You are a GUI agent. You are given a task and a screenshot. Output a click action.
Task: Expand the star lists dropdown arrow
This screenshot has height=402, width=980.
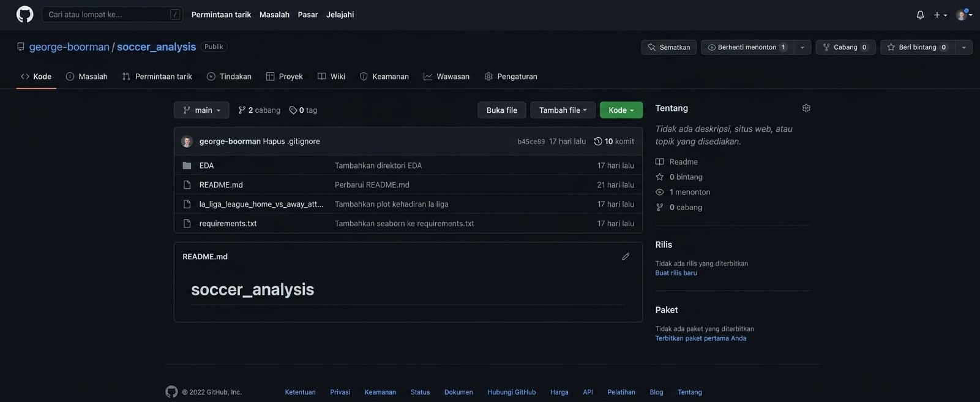[x=963, y=47]
